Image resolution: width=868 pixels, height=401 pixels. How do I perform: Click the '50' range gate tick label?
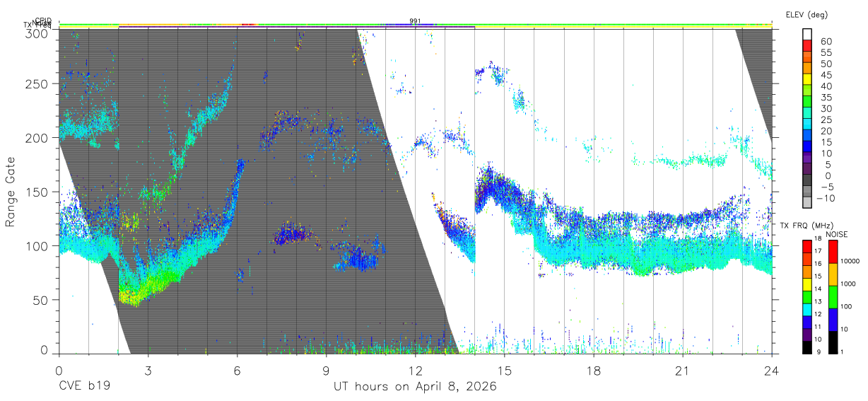click(x=41, y=299)
